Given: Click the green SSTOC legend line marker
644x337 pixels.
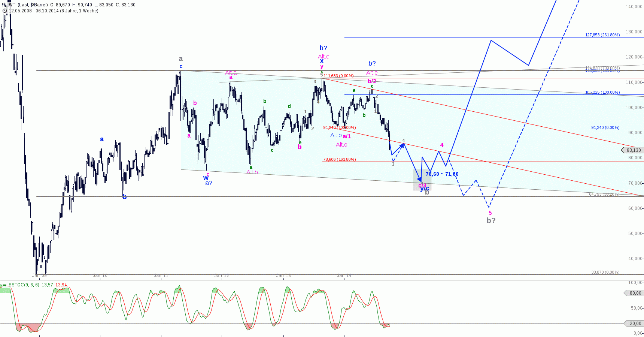Looking at the screenshot, I should tap(4, 285).
